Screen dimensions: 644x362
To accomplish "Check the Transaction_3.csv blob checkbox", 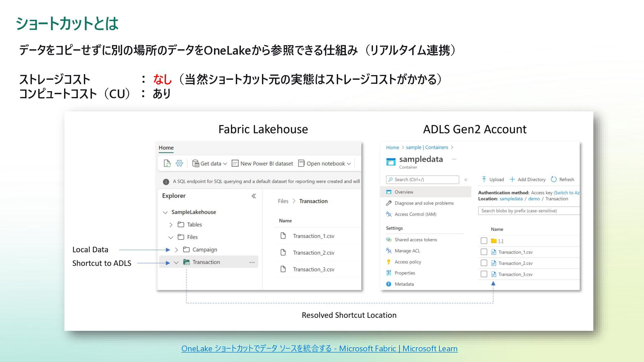I will (484, 274).
